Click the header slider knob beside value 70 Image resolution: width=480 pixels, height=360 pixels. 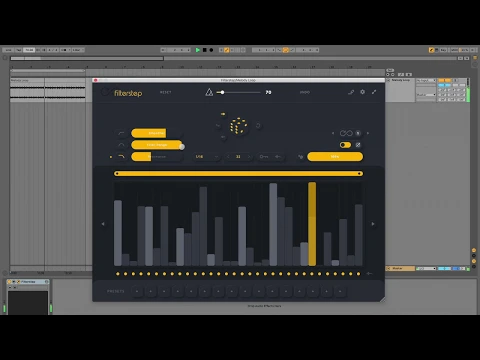tap(222, 92)
